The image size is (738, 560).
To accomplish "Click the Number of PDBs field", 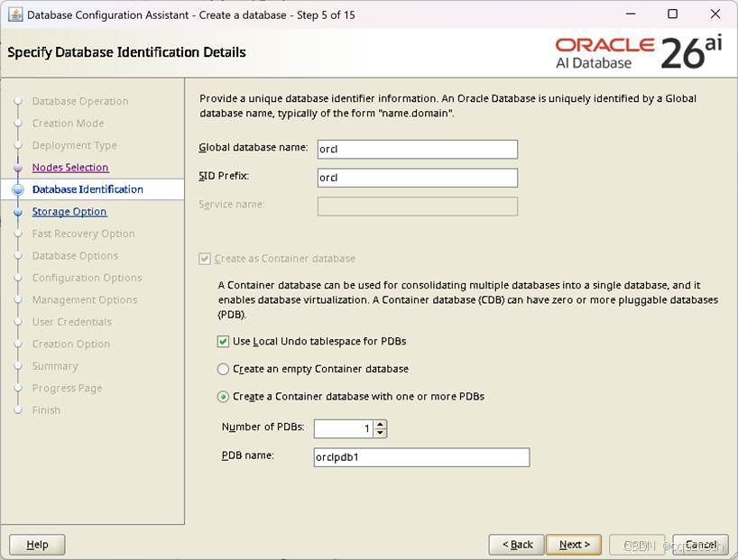I will pos(344,428).
